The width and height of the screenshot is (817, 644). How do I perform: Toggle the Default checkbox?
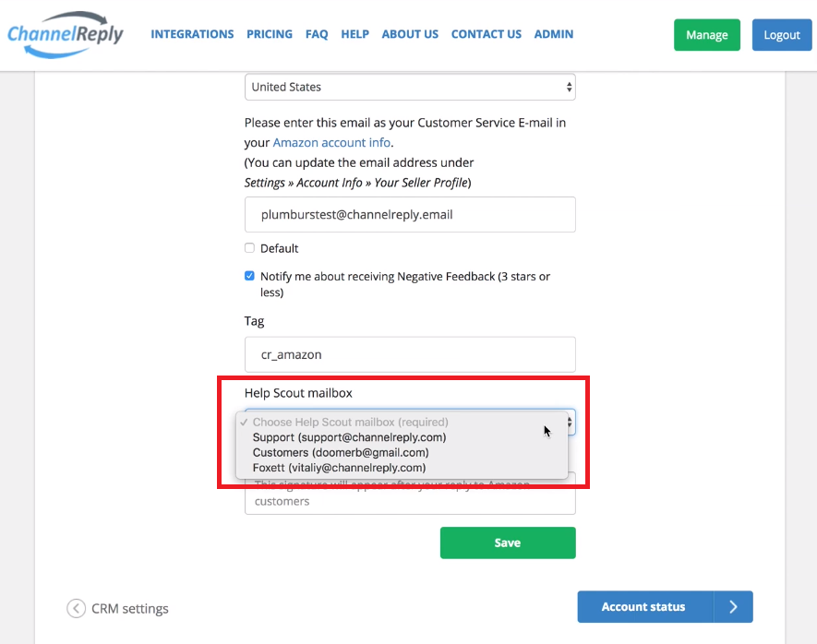click(249, 248)
